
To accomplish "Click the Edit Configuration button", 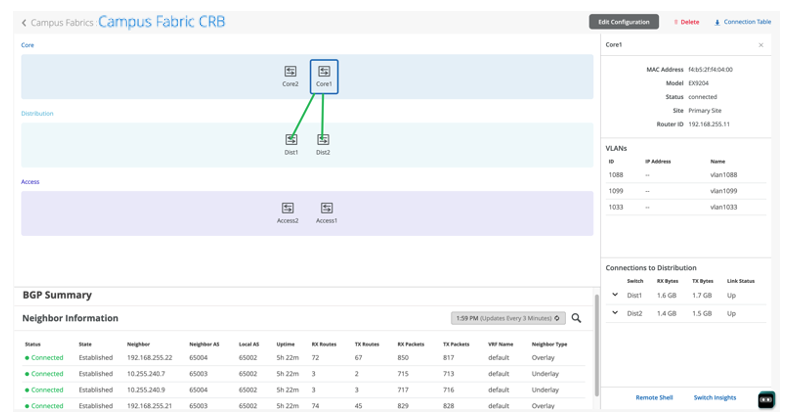I will (623, 22).
